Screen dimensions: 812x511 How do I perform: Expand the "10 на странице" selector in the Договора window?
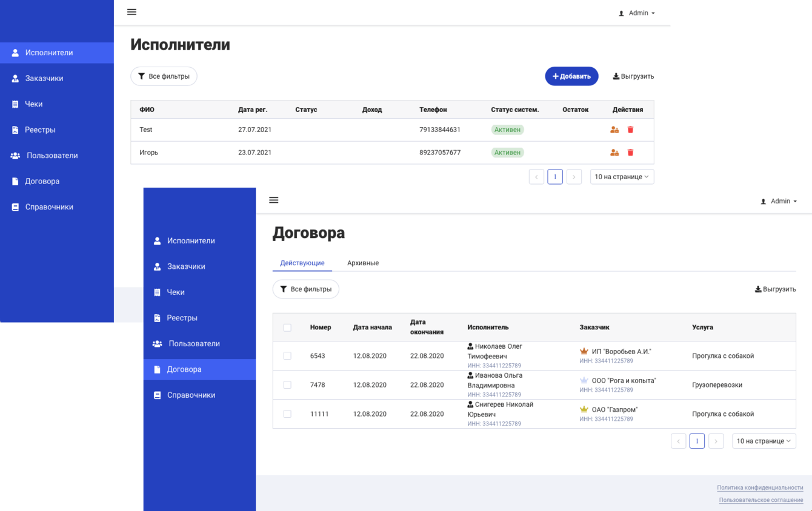coord(764,441)
